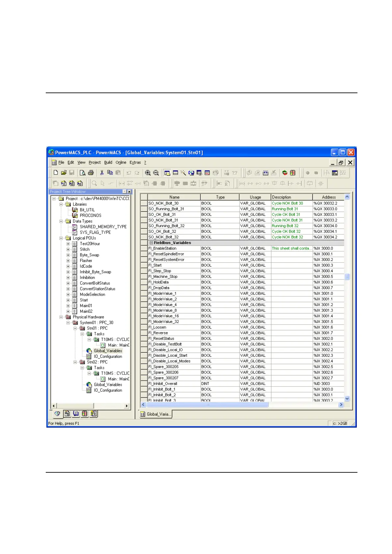The width and height of the screenshot is (392, 554).
Task: Select SHARED_MEMORY_TYPE in the tree
Action: coord(103,227)
